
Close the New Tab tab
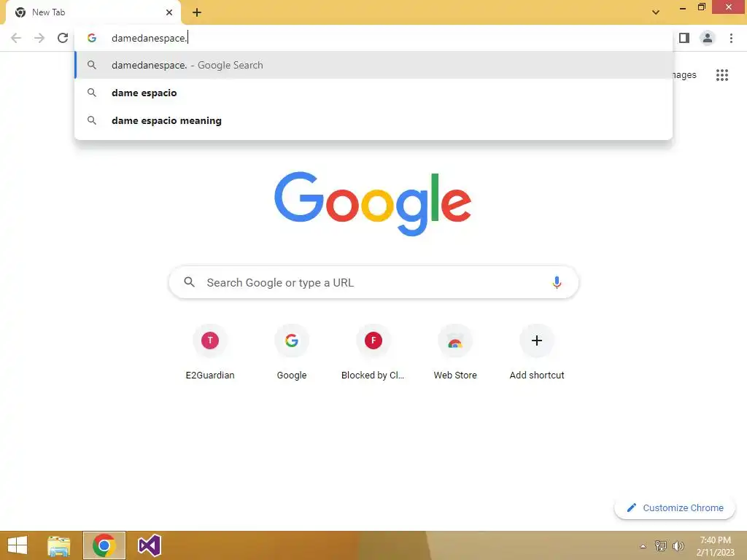coord(169,12)
